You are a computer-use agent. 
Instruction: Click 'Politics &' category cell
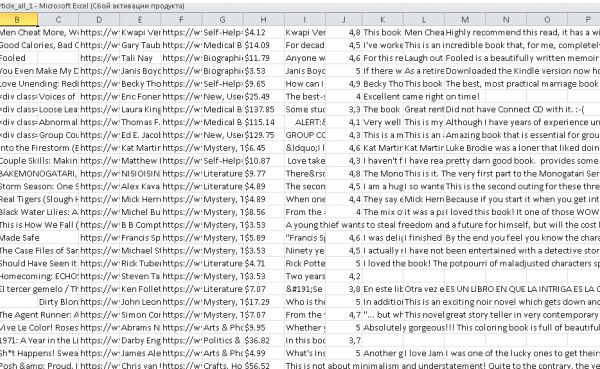click(x=222, y=340)
